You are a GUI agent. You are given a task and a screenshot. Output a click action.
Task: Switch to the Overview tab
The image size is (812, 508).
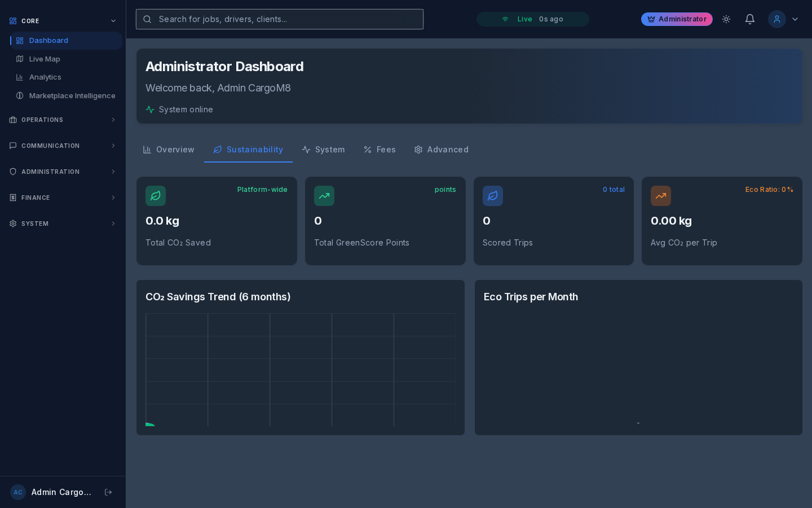tap(169, 150)
